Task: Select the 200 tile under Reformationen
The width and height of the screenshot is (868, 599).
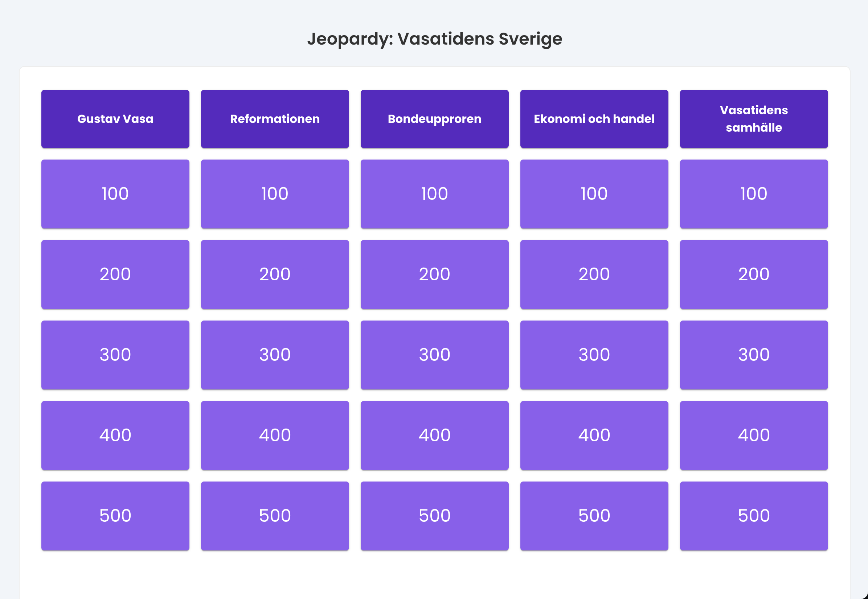Action: (x=275, y=274)
